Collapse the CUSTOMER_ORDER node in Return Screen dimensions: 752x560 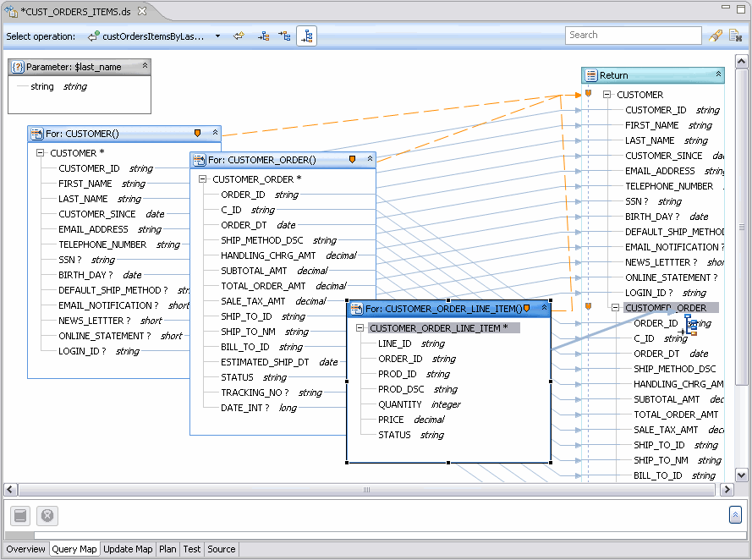click(615, 308)
